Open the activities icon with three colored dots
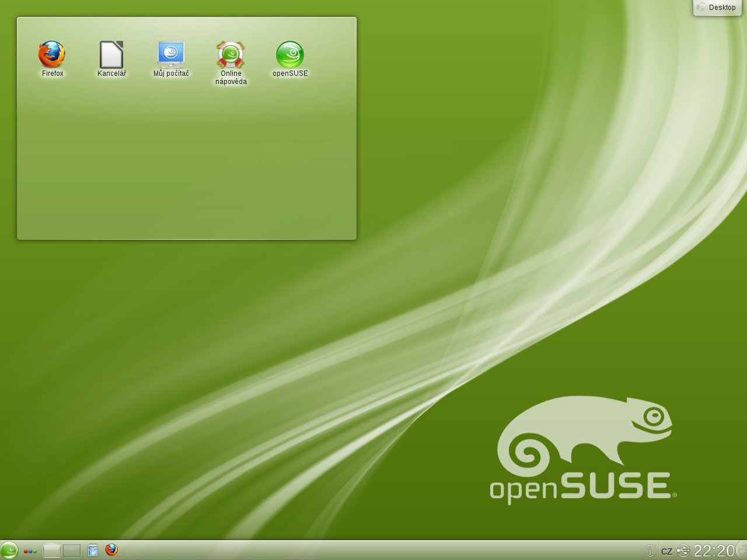Screen dimensions: 747x560 [x=30, y=551]
